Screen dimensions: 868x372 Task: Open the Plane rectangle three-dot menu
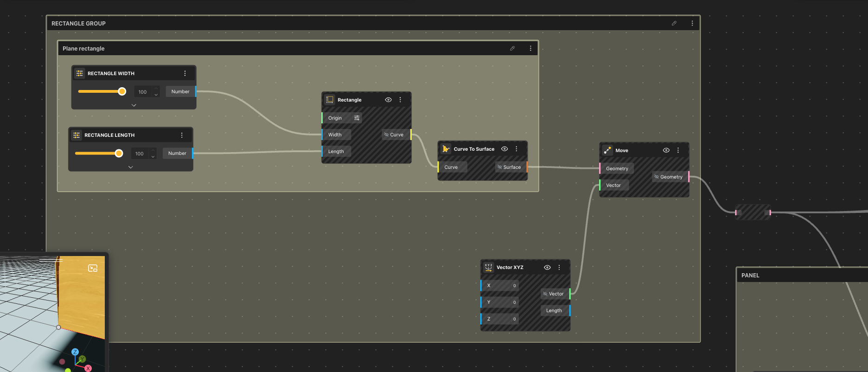[530, 48]
